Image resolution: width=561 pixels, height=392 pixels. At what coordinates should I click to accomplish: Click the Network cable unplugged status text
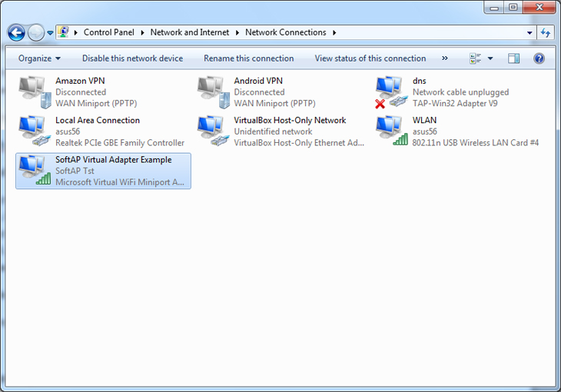(x=460, y=92)
